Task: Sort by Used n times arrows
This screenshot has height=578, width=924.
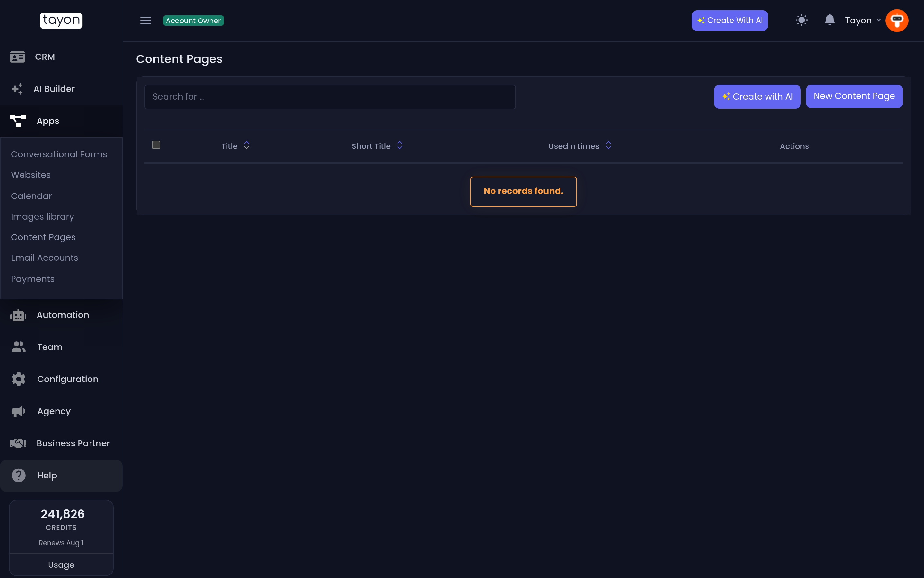Action: coord(608,146)
